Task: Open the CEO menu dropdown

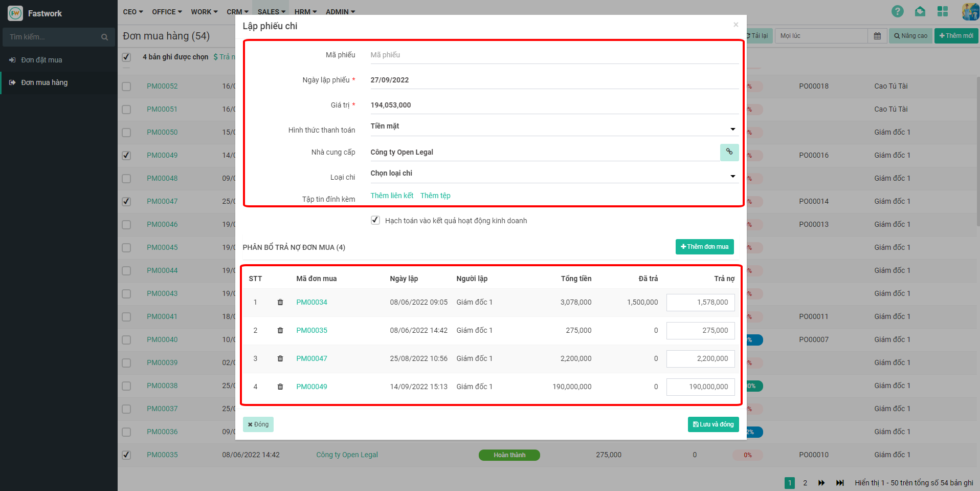Action: coord(132,12)
